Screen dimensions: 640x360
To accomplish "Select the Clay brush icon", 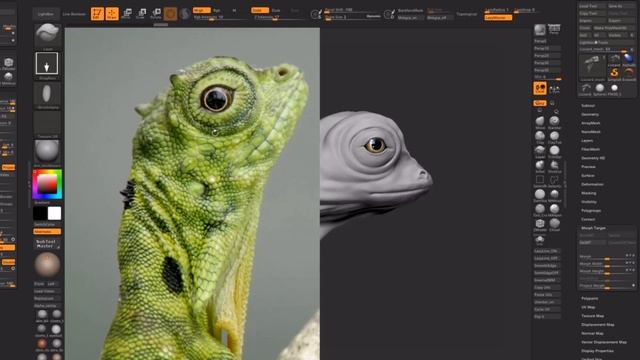I will pos(540,136).
